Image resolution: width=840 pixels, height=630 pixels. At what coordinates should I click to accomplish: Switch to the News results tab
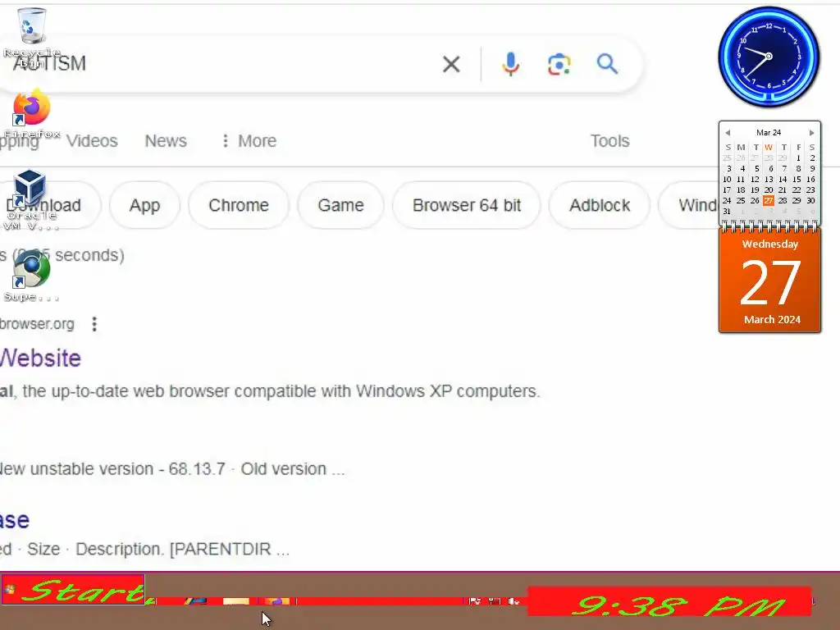click(x=166, y=141)
